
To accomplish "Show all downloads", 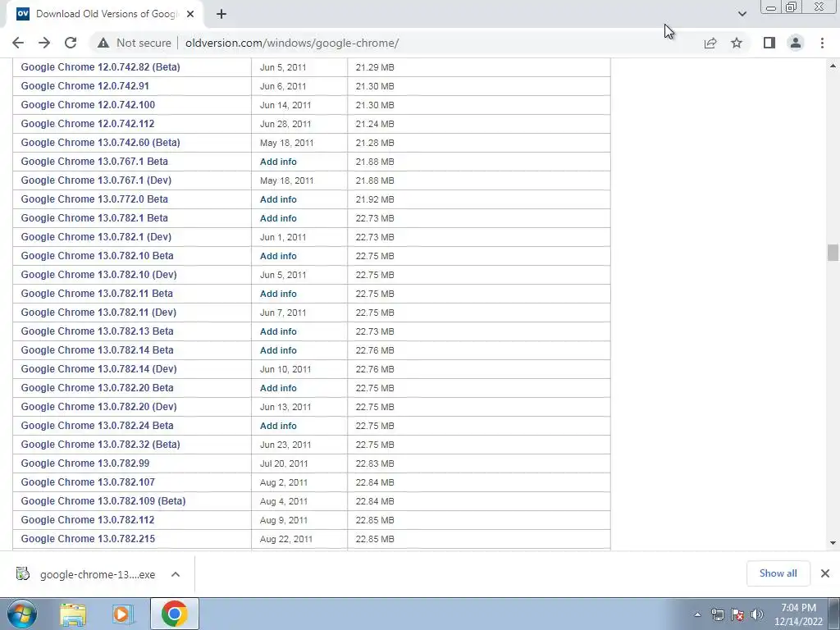I will coord(778,573).
